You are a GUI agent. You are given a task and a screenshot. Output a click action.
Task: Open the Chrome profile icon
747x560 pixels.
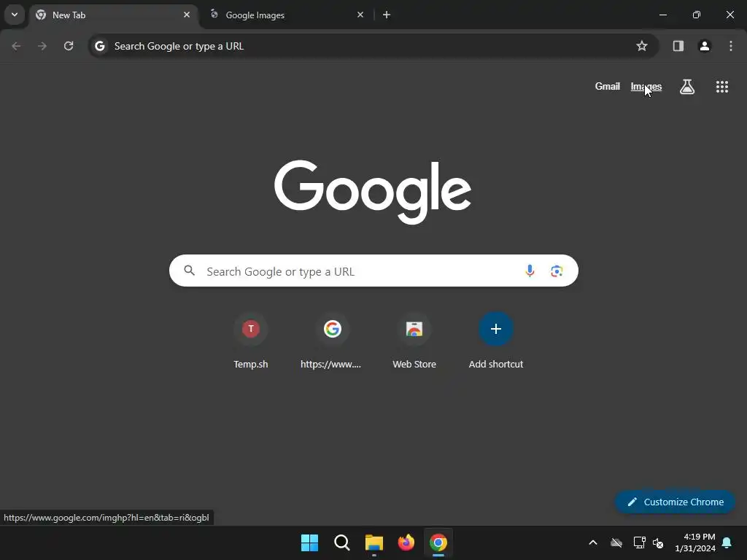click(x=704, y=46)
